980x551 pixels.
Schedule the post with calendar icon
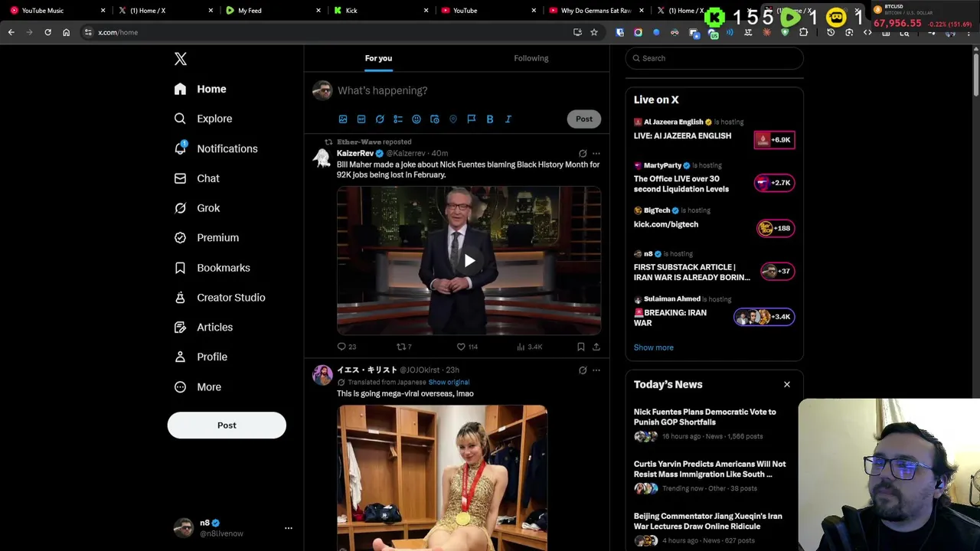[x=435, y=119]
